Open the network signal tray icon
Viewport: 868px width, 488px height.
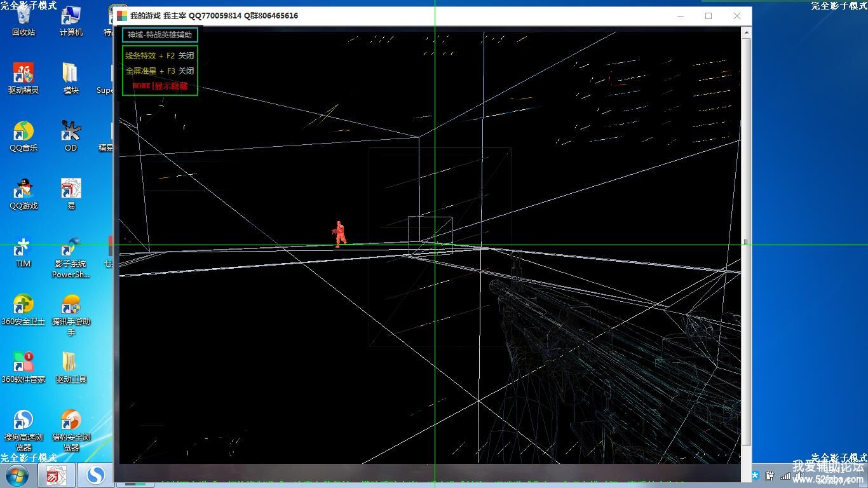pos(785,475)
